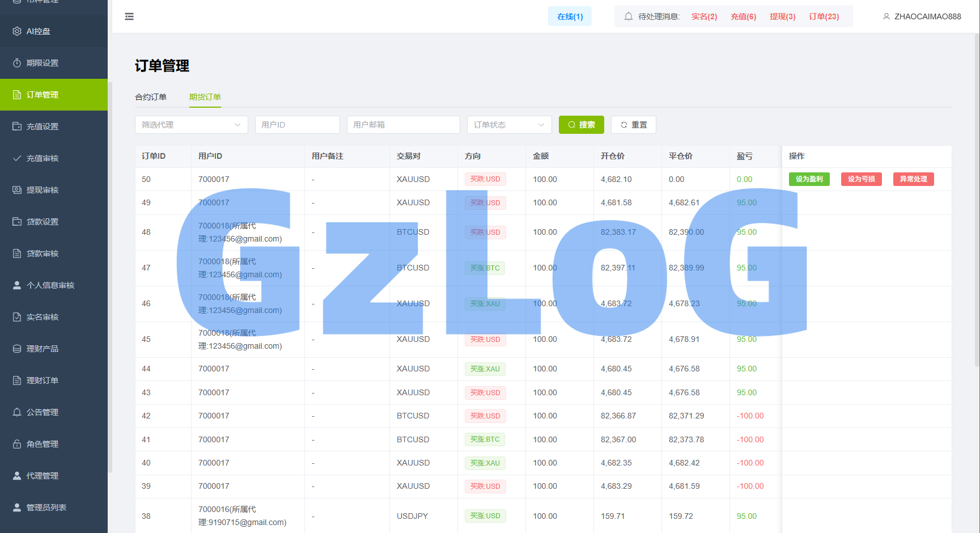Click 设为亏损 for order 50
The width and height of the screenshot is (980, 533).
click(862, 179)
